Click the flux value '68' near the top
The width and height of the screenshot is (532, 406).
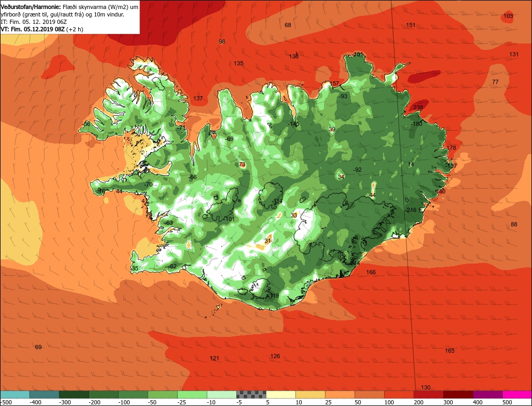tap(288, 25)
